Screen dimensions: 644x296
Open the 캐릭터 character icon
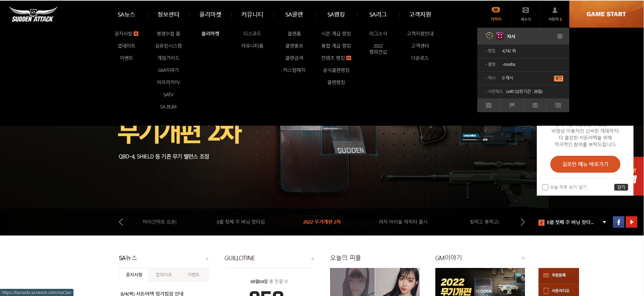pyautogui.click(x=496, y=14)
